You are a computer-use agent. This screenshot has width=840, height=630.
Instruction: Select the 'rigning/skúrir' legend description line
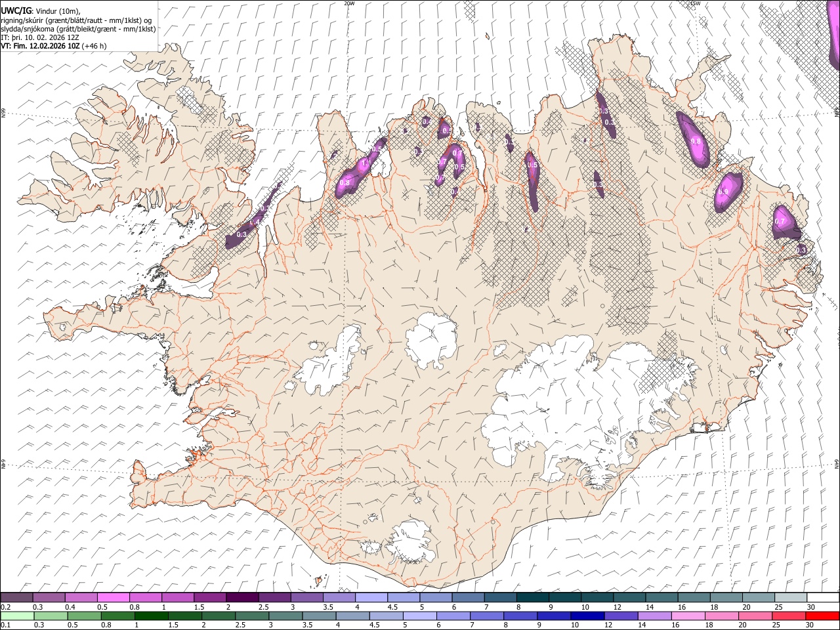click(x=76, y=20)
